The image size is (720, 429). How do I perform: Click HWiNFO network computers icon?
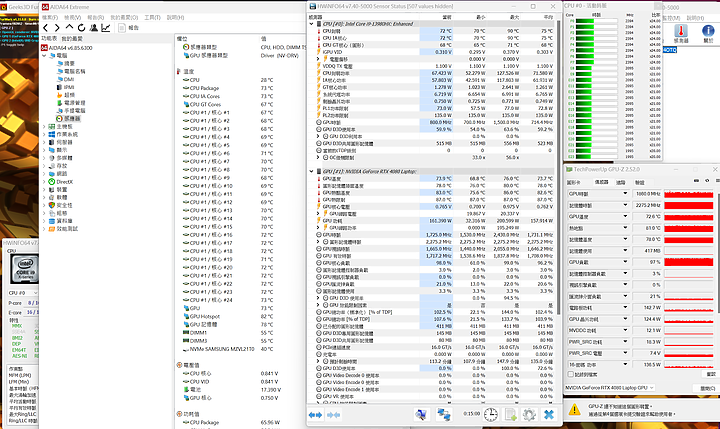(x=444, y=414)
